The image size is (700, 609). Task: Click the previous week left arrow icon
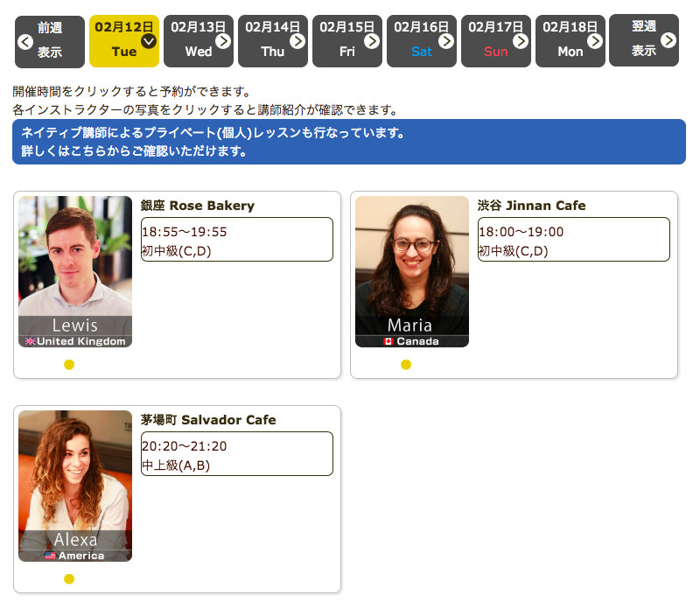pos(24,41)
